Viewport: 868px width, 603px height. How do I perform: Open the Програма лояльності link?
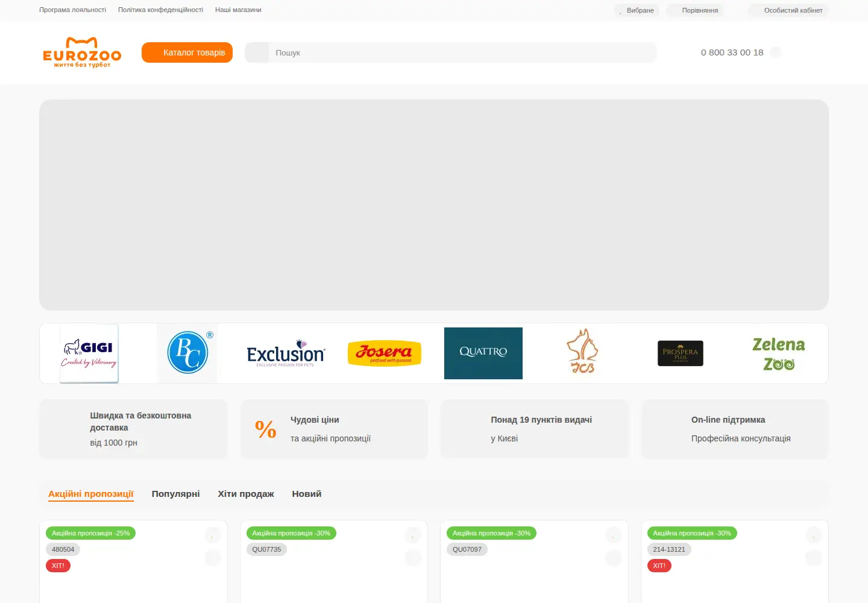[73, 10]
